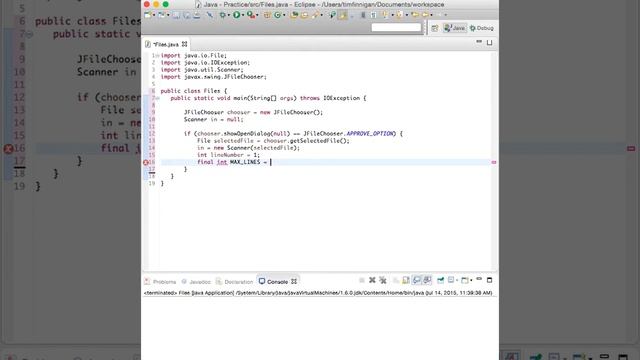Click the error marker on line 16

pos(146,162)
